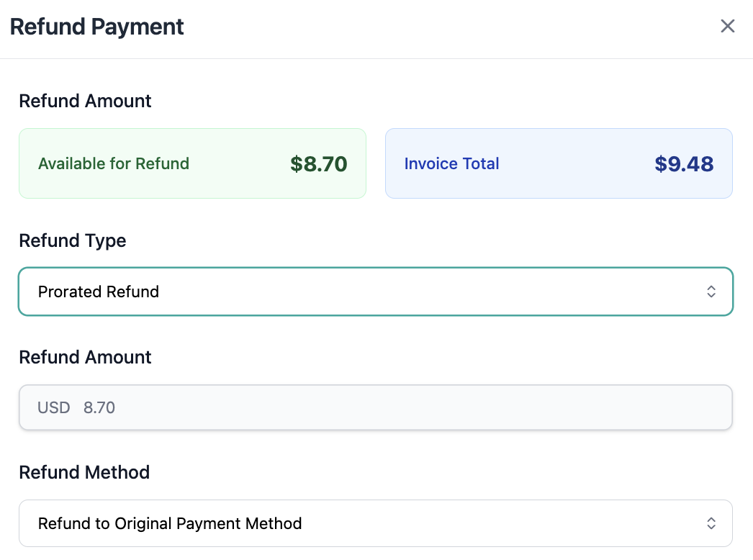Click the Refund Type field label
Image resolution: width=753 pixels, height=560 pixels.
pyautogui.click(x=73, y=240)
